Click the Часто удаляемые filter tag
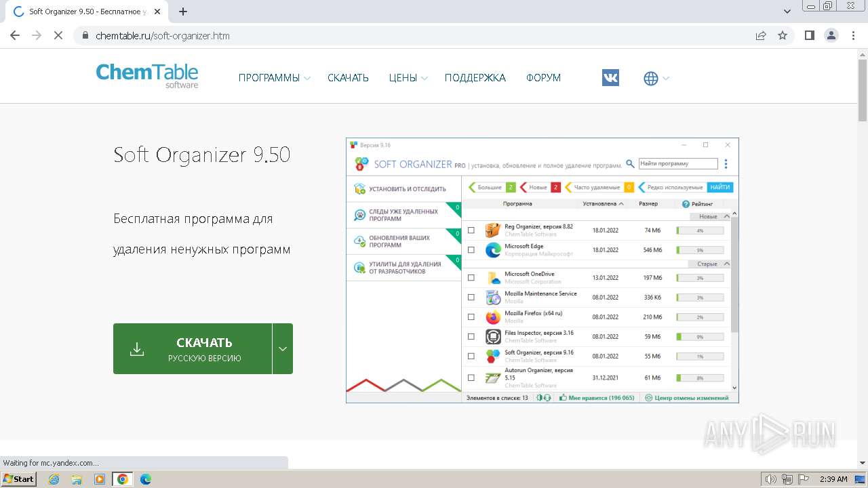The height and width of the screenshot is (488, 868). (x=599, y=187)
